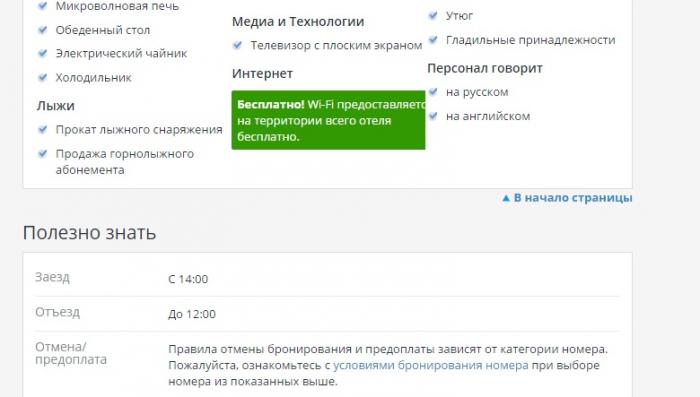
Task: Click the Отъезд check-out time row
Action: (x=328, y=314)
